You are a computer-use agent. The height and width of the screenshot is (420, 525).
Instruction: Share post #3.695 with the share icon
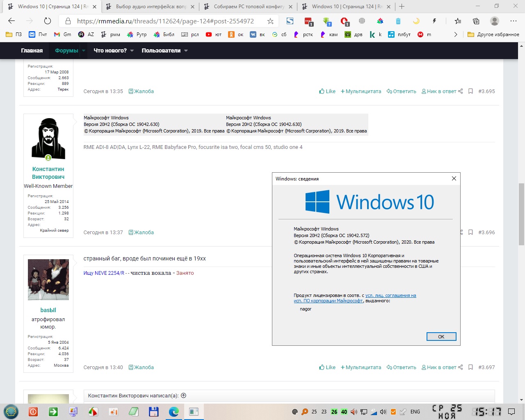click(x=461, y=91)
